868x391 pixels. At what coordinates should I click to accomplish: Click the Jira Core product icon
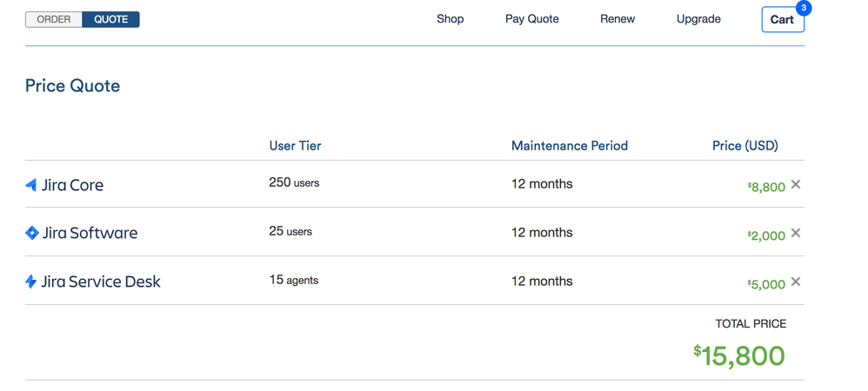tap(31, 185)
